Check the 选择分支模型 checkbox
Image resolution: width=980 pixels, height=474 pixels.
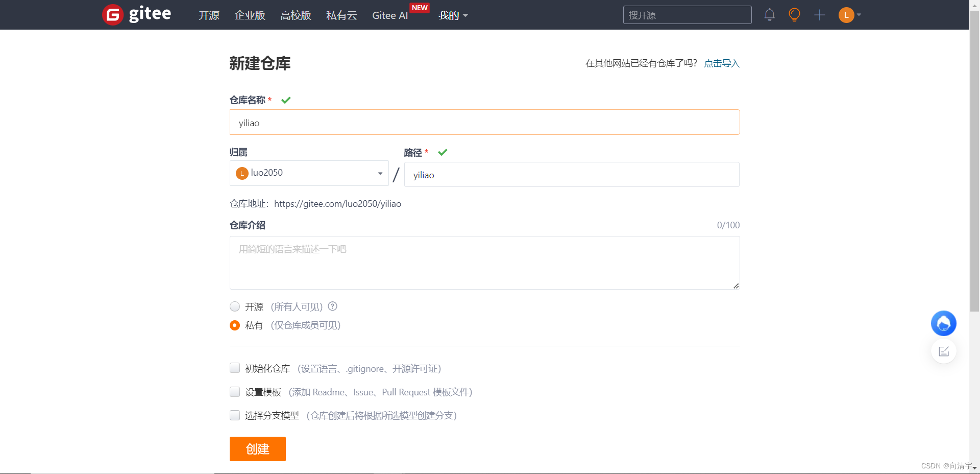235,415
